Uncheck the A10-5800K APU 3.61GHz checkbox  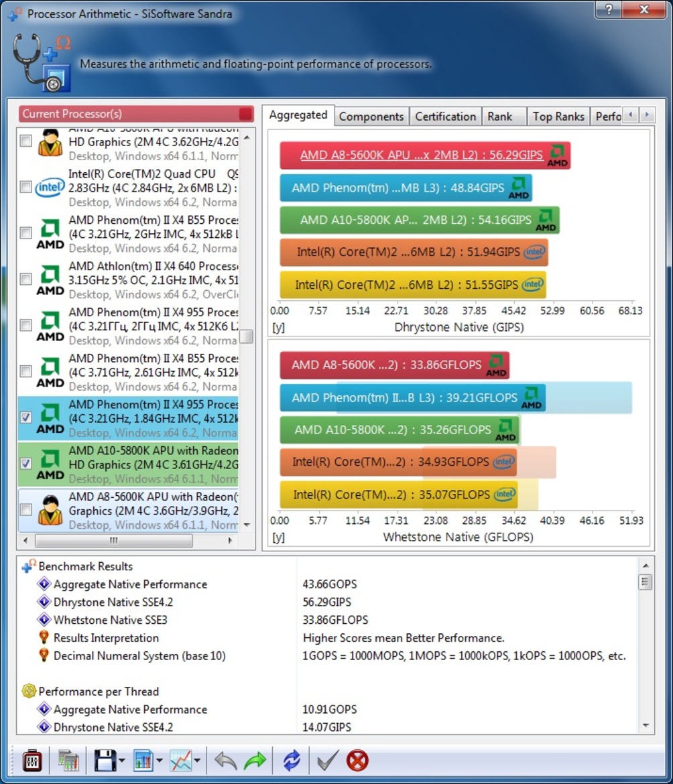(x=25, y=464)
